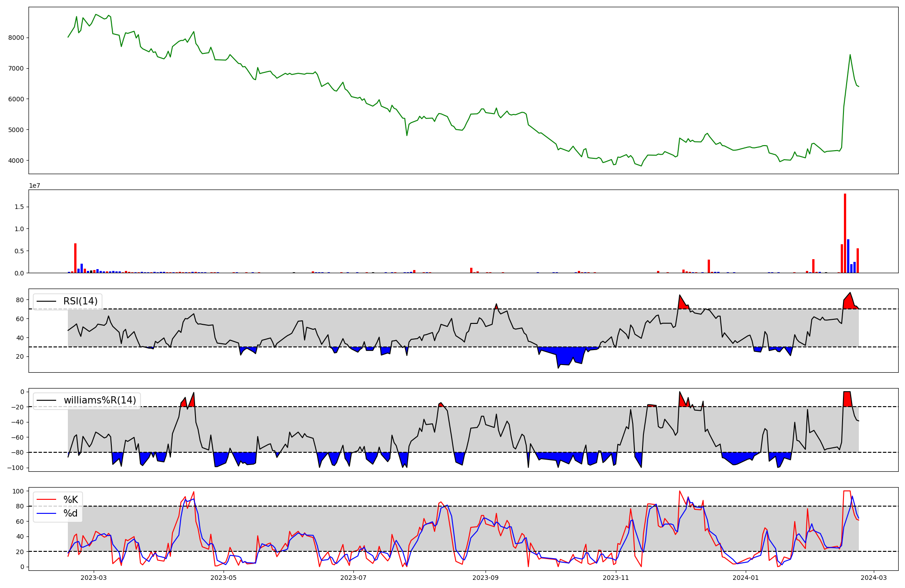Click the blue %d legend line sample
The image size is (905, 588).
tap(47, 513)
